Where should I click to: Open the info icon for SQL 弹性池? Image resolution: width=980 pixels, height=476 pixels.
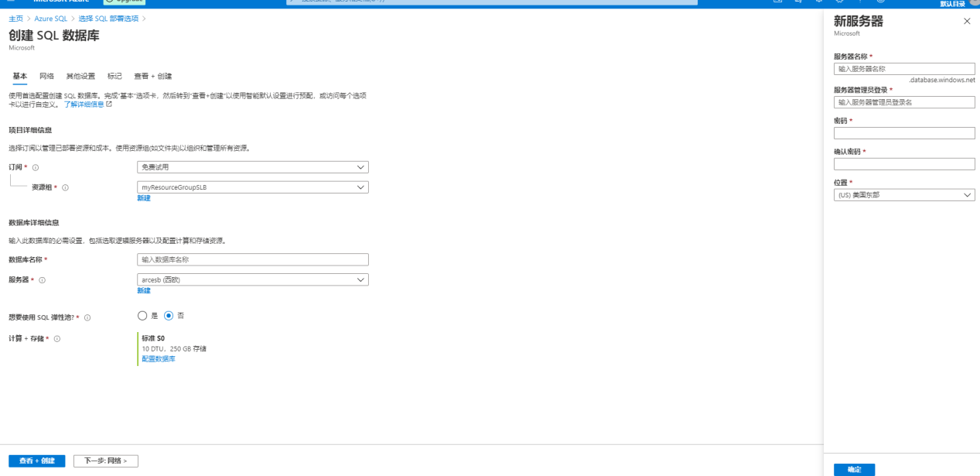pyautogui.click(x=87, y=317)
